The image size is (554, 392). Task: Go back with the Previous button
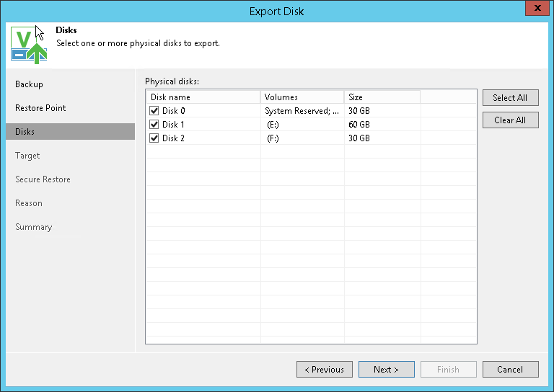point(325,370)
